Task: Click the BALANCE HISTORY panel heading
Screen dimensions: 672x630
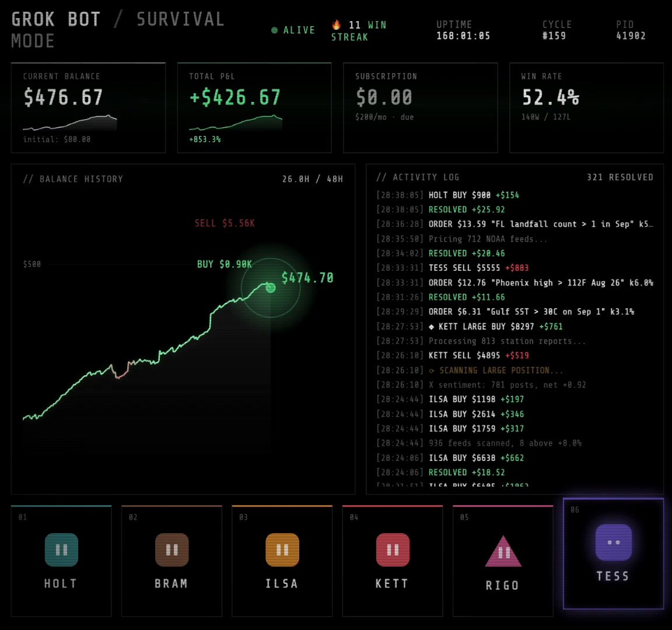Action: click(x=73, y=178)
